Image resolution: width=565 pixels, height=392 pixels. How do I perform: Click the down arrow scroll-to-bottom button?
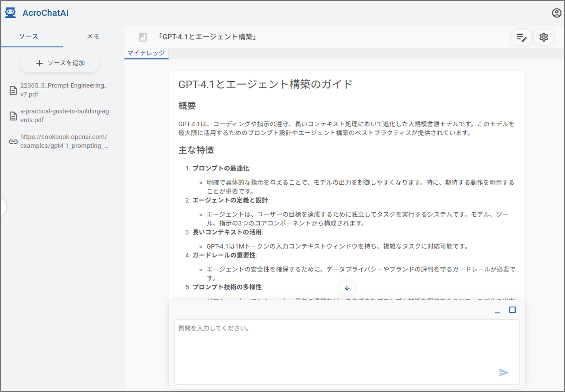[347, 288]
